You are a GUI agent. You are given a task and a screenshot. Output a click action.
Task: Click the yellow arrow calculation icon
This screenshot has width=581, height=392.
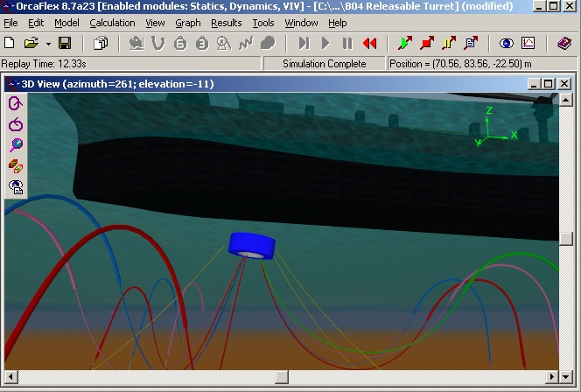pyautogui.click(x=448, y=43)
